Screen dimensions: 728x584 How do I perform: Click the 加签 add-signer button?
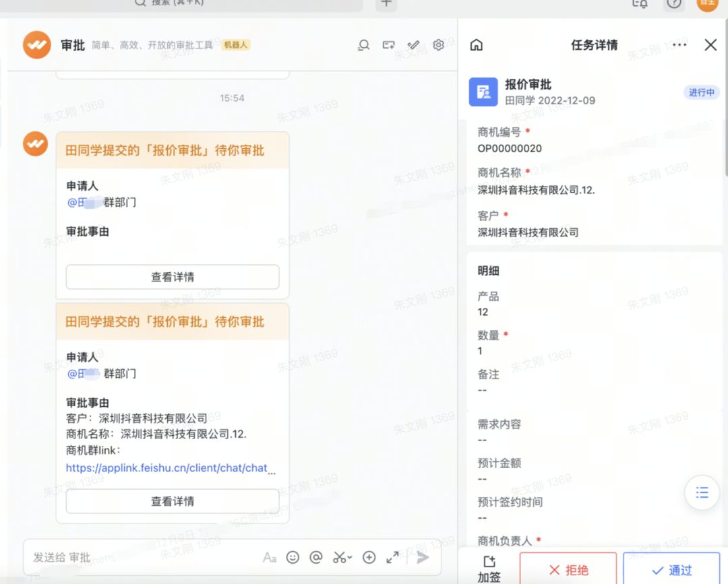(x=489, y=569)
